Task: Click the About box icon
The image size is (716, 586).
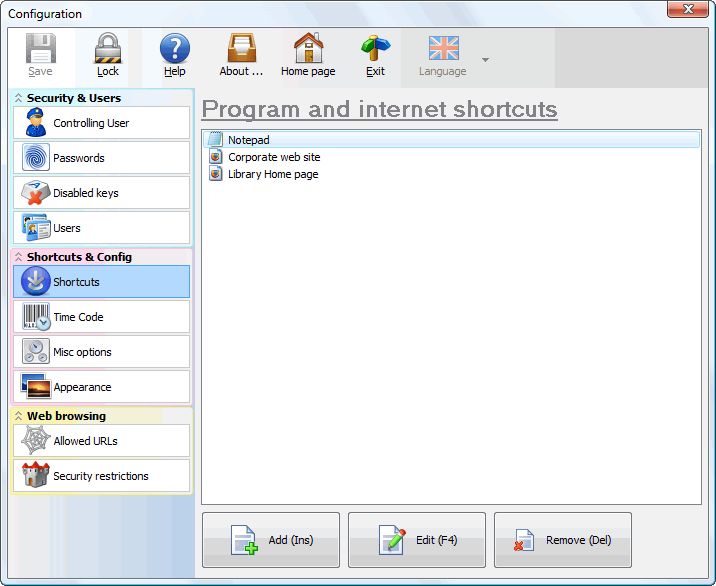Action: coord(242,48)
